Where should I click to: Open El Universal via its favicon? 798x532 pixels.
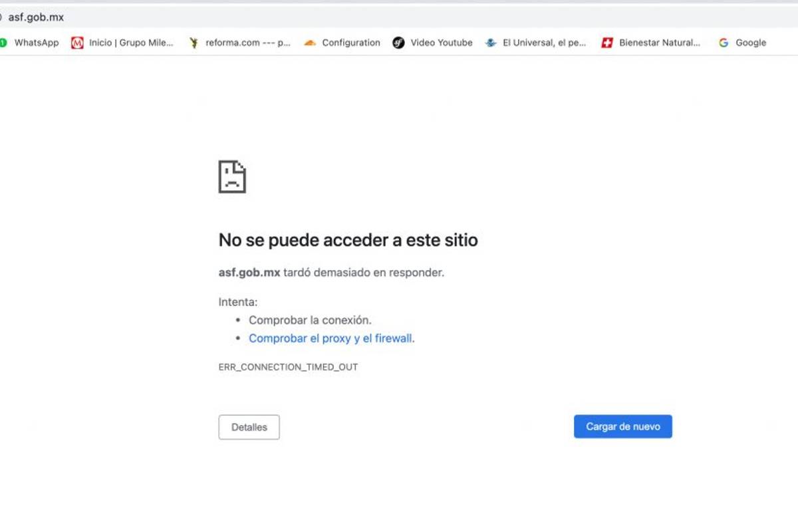[x=491, y=43]
